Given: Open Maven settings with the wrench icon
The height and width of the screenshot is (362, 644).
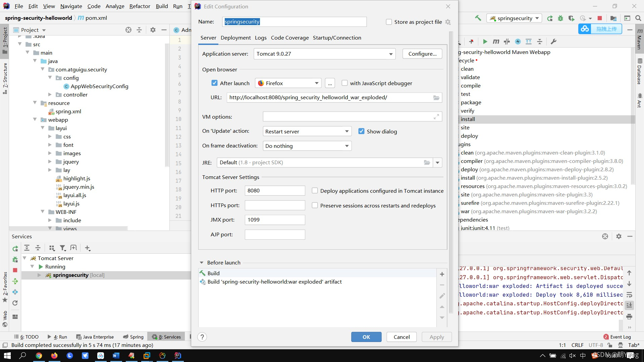Looking at the screenshot, I should 554,42.
